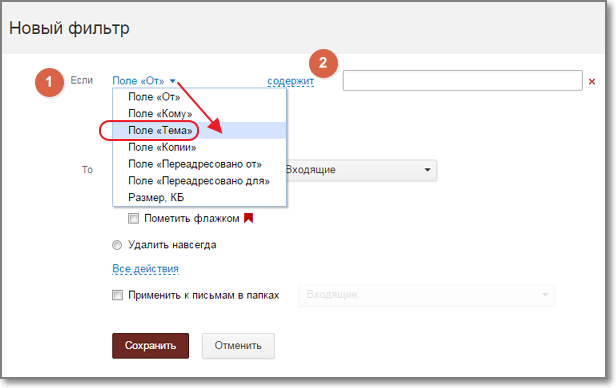Screen dimensions: 616x388
Task: Open the Все действия link
Action: [x=145, y=269]
